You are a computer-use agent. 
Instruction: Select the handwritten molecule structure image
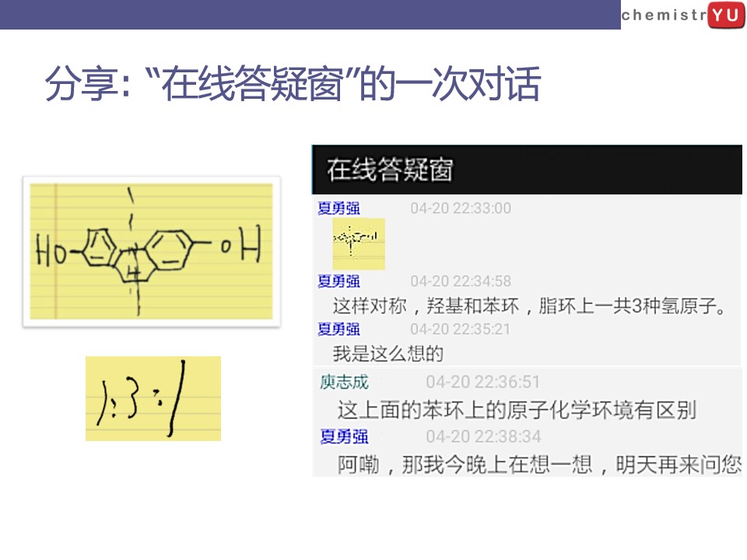[x=152, y=251]
